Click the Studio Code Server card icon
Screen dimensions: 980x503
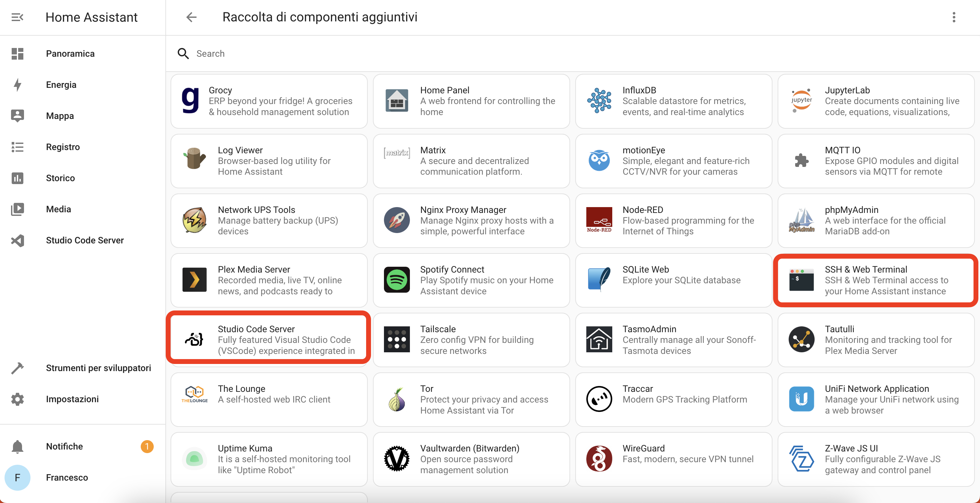coord(194,340)
